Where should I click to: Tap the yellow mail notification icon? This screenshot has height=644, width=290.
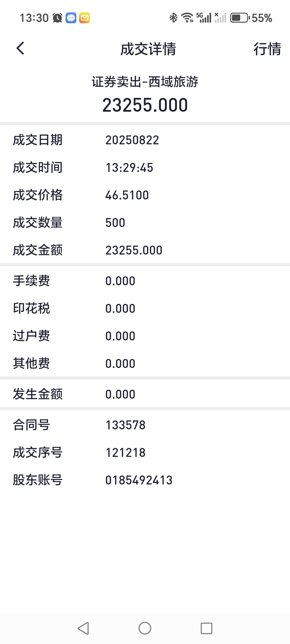click(85, 18)
